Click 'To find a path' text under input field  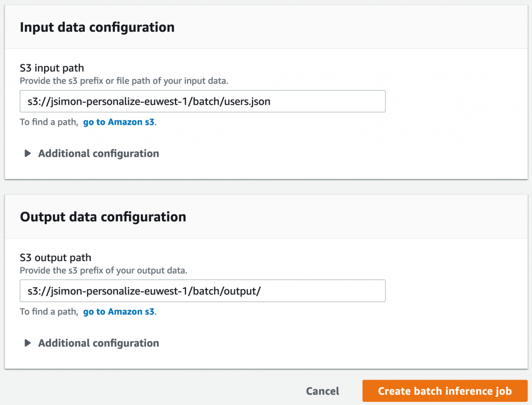tap(48, 123)
